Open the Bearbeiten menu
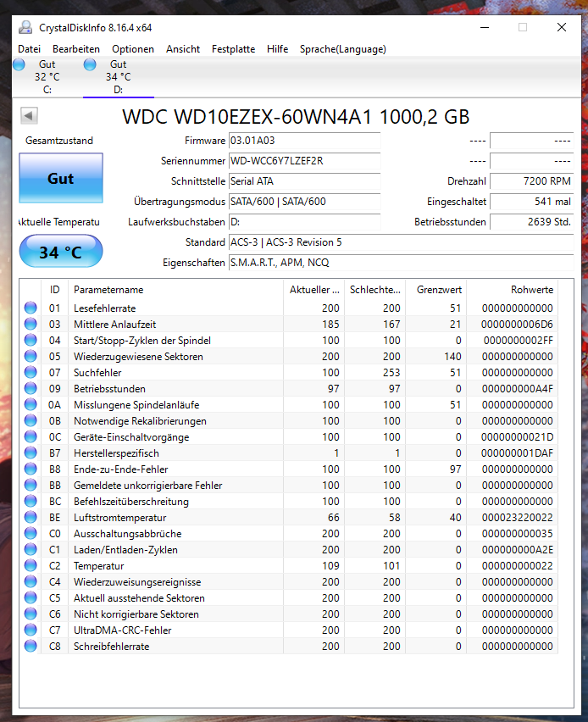 (76, 49)
